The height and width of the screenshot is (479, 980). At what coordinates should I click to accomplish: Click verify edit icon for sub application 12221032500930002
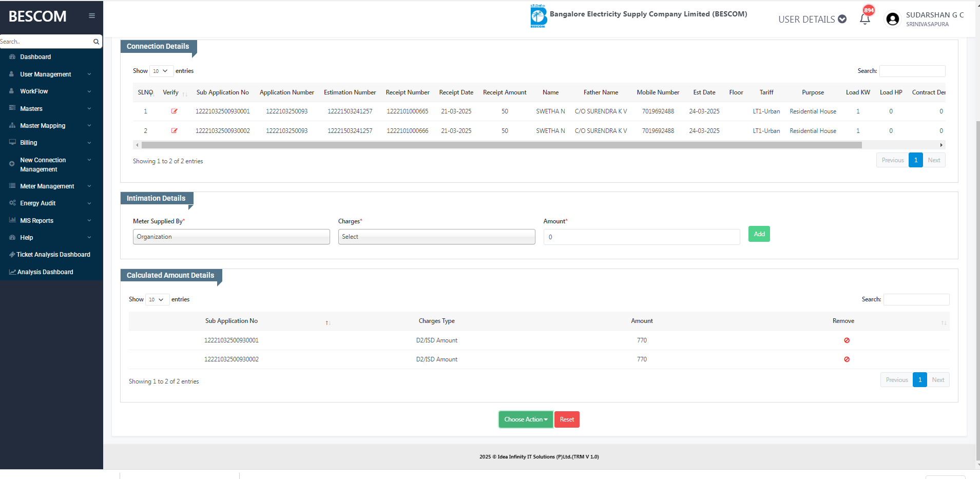click(174, 131)
